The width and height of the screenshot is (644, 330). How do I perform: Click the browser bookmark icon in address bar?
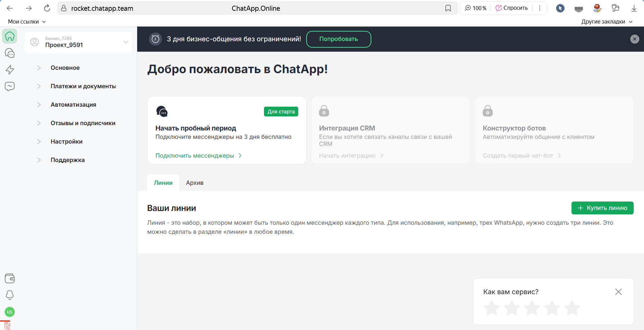(x=448, y=8)
